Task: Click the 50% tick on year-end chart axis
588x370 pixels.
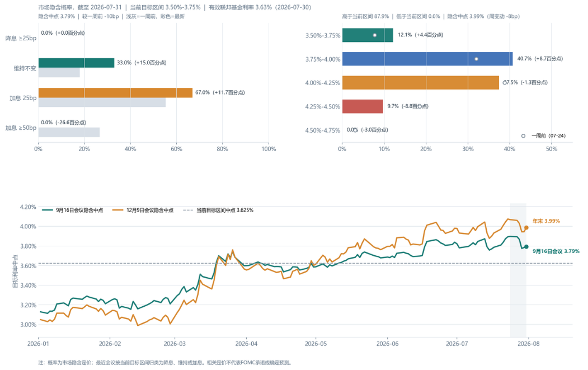Action: coord(552,149)
